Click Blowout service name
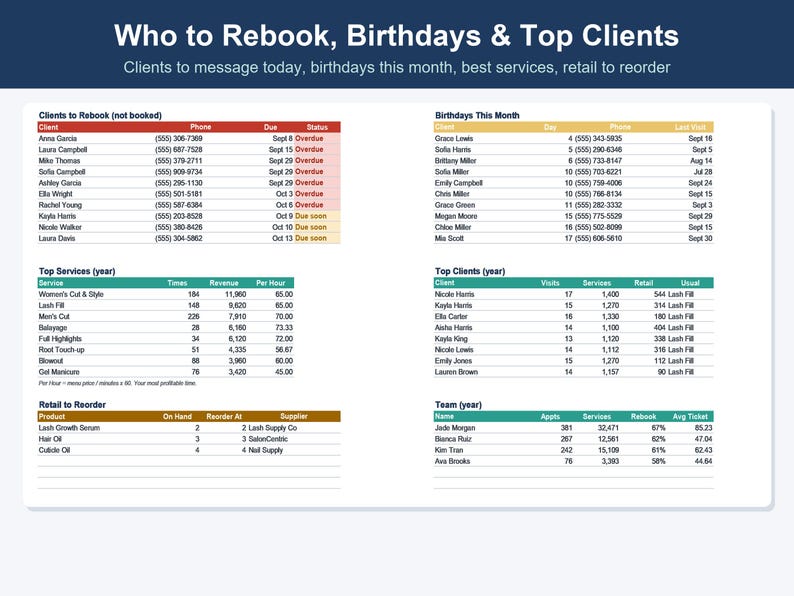The width and height of the screenshot is (794, 596). (51, 361)
